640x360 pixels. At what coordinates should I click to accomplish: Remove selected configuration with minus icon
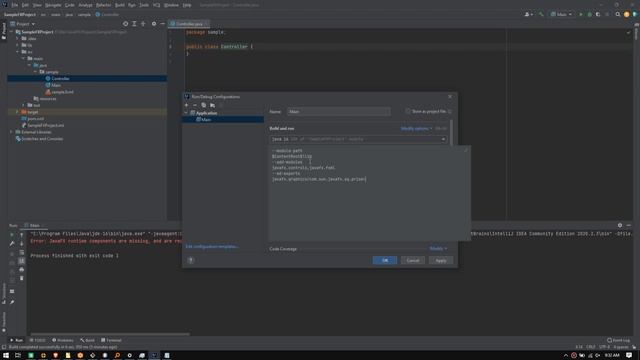[x=195, y=105]
